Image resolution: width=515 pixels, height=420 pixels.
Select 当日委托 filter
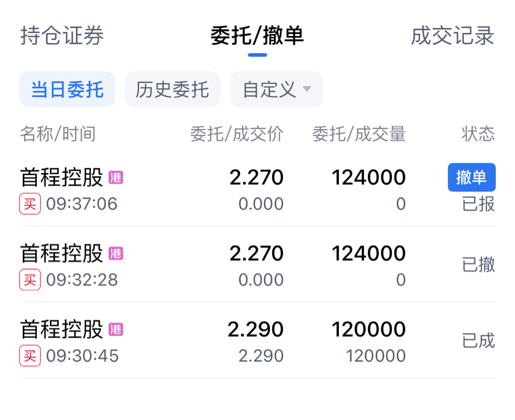[x=67, y=90]
